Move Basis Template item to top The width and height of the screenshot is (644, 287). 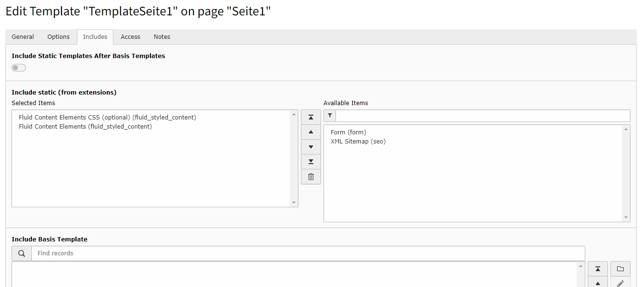[598, 269]
